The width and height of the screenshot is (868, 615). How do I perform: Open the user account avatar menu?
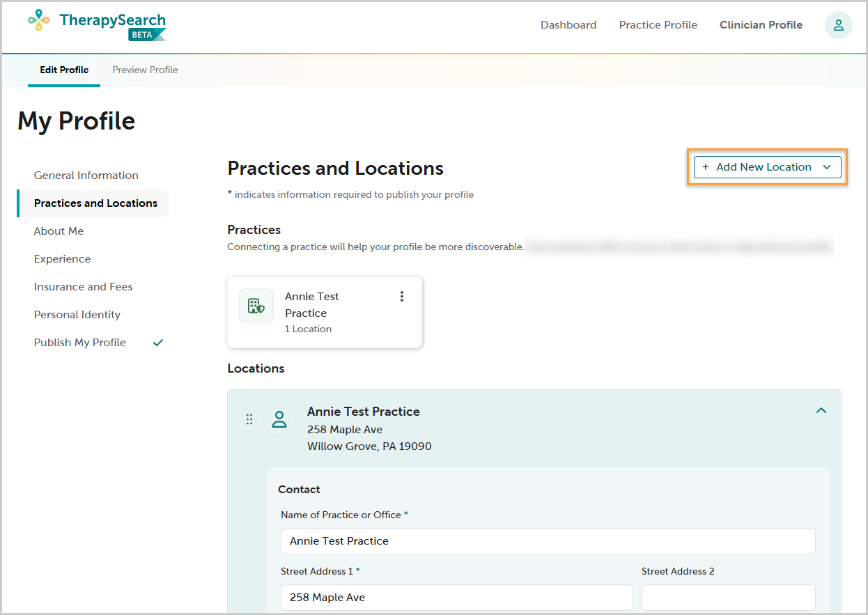pos(838,25)
